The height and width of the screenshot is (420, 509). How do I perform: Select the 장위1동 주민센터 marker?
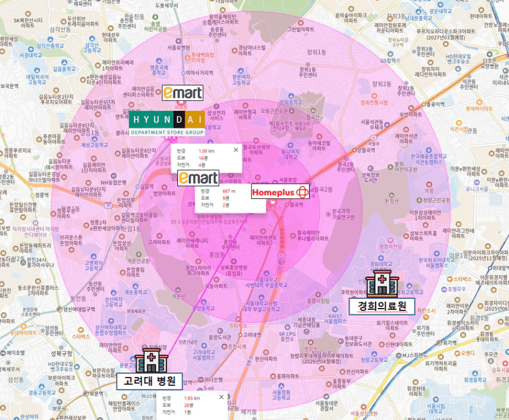[308, 64]
